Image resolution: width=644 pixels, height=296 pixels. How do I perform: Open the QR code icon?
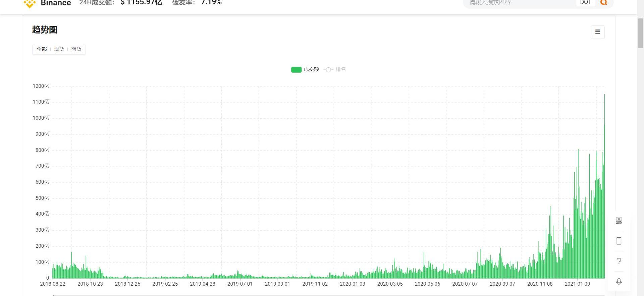(x=619, y=221)
